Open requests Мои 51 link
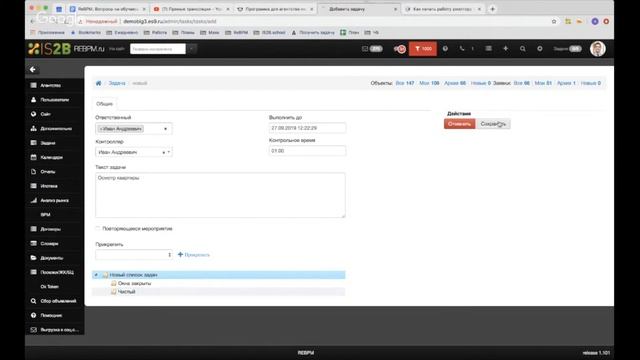Screen dimensions: 640x360 (x=543, y=83)
